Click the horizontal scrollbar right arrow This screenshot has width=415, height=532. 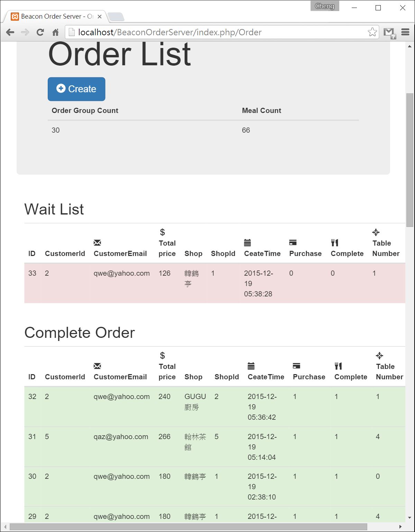[400, 527]
